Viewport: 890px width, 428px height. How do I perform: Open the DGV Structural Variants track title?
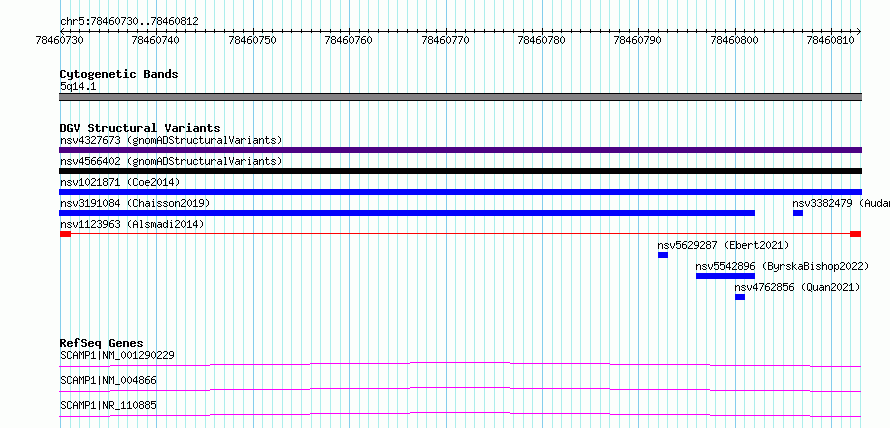(140, 128)
